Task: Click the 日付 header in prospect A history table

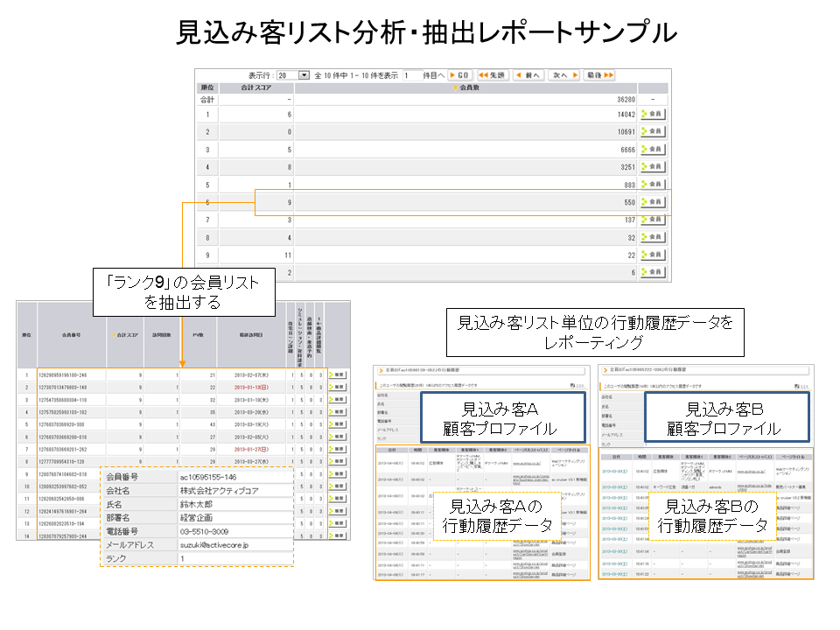Action: 392,450
